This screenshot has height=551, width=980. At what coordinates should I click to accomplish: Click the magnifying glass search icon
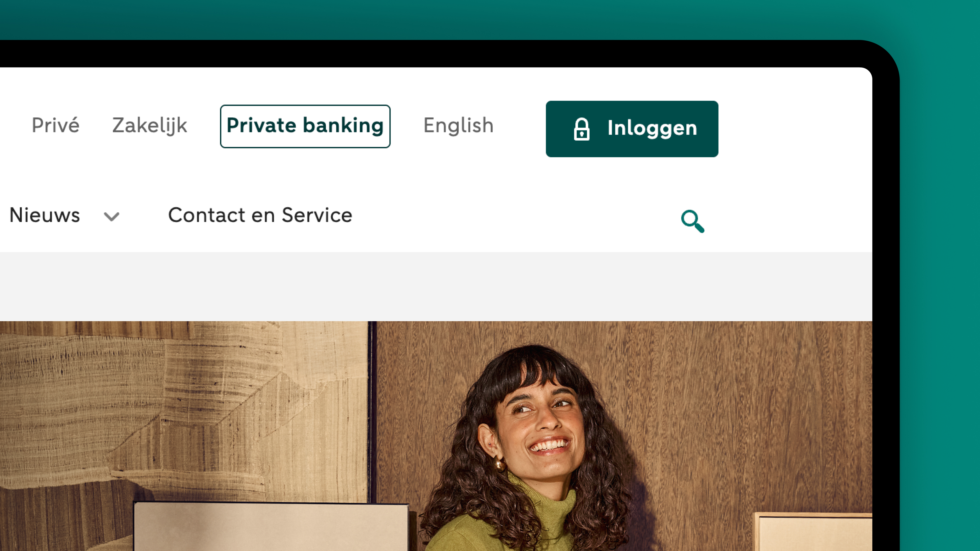(x=692, y=221)
